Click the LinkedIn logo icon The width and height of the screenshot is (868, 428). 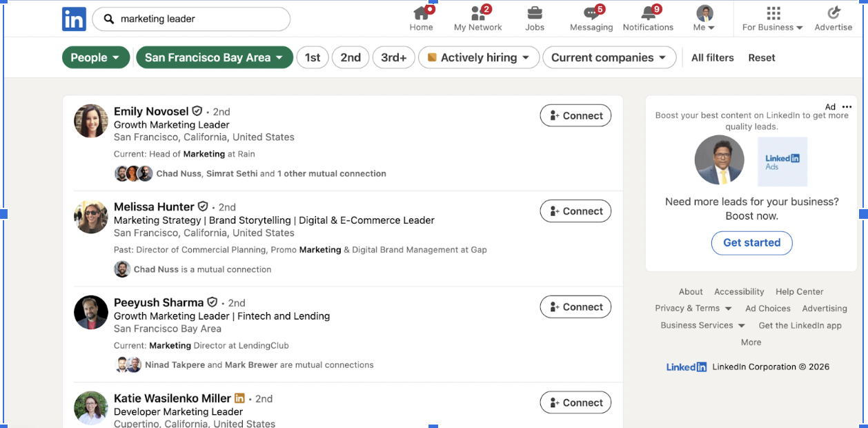[74, 19]
